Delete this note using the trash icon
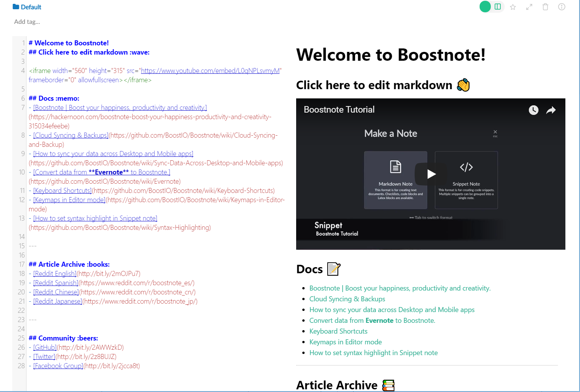This screenshot has width=580, height=392. [545, 7]
